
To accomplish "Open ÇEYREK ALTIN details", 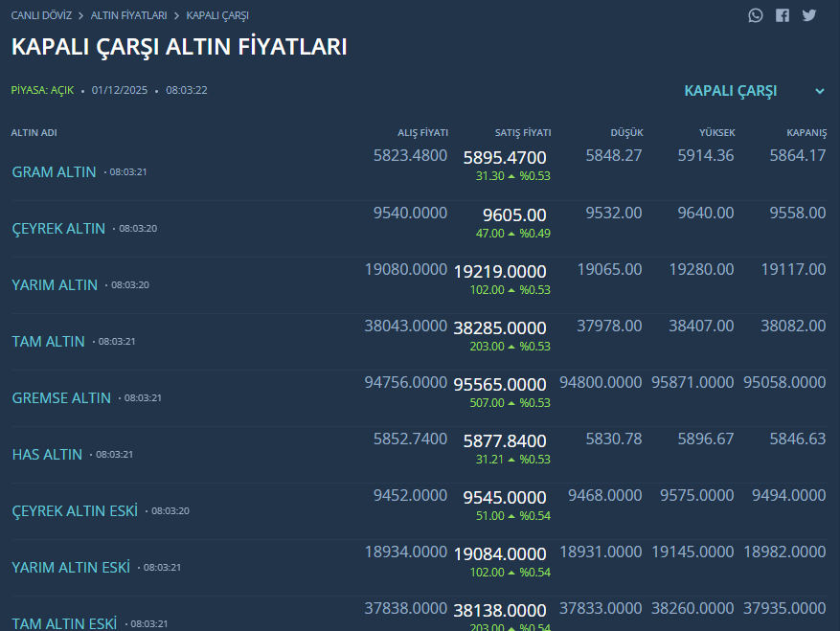I will (x=58, y=229).
